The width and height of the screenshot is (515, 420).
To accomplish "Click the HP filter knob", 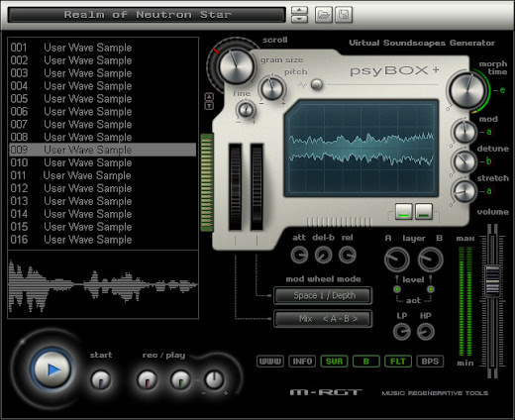I will click(x=426, y=332).
